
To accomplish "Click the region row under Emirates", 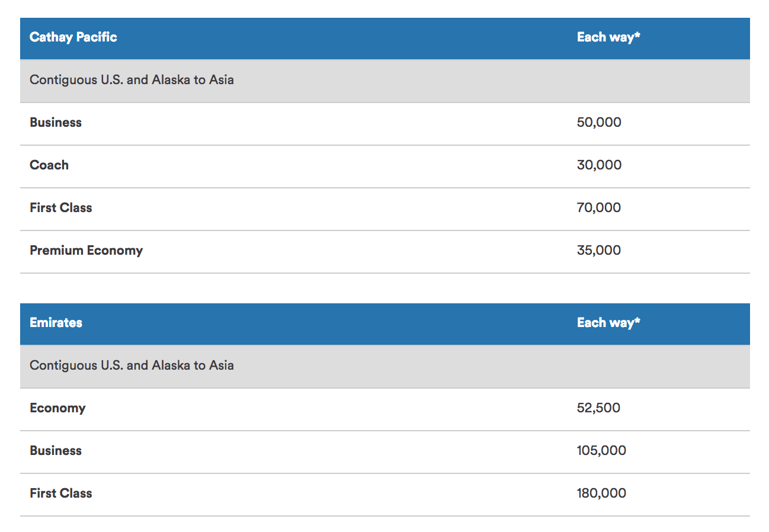I will (x=132, y=366).
